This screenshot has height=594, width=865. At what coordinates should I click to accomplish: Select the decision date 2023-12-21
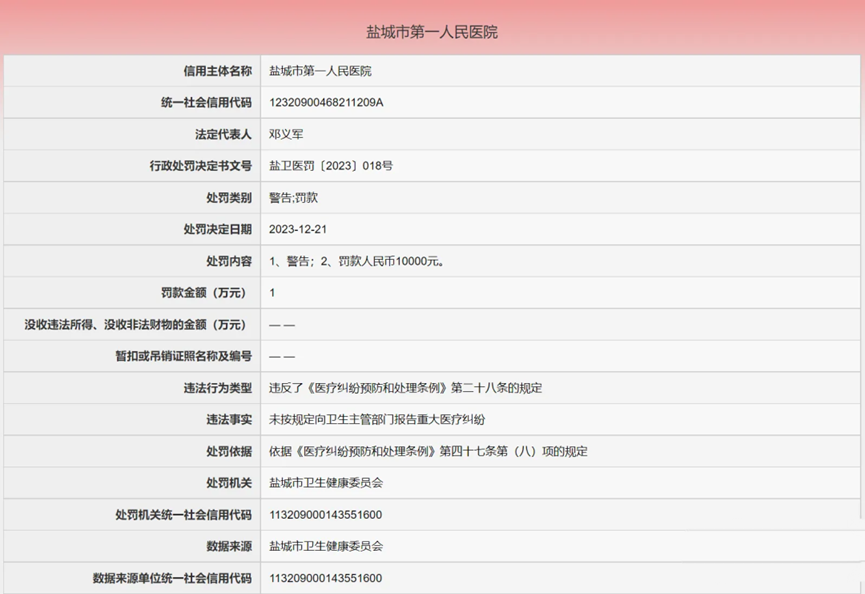point(298,229)
